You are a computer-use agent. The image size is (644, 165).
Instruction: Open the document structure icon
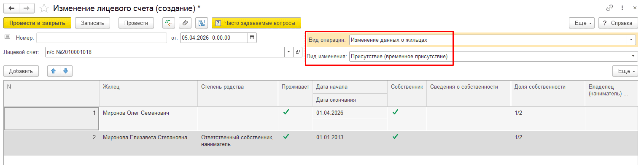click(202, 23)
